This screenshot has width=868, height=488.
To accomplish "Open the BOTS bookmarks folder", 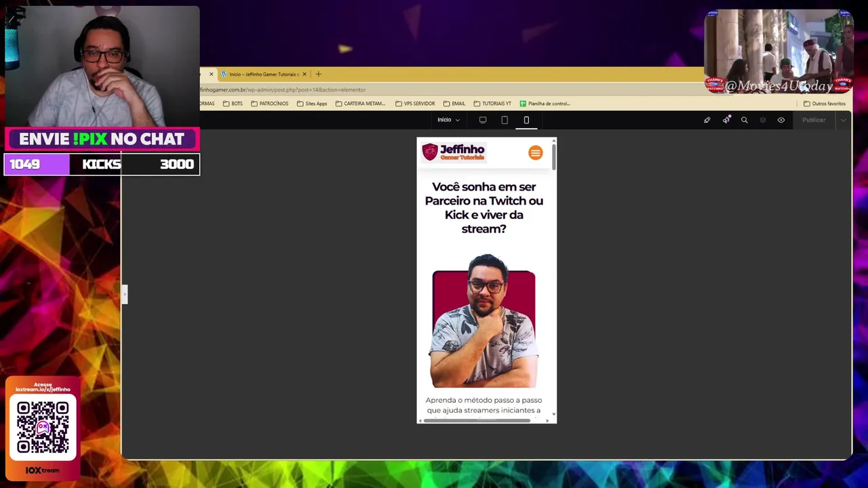I will (233, 104).
